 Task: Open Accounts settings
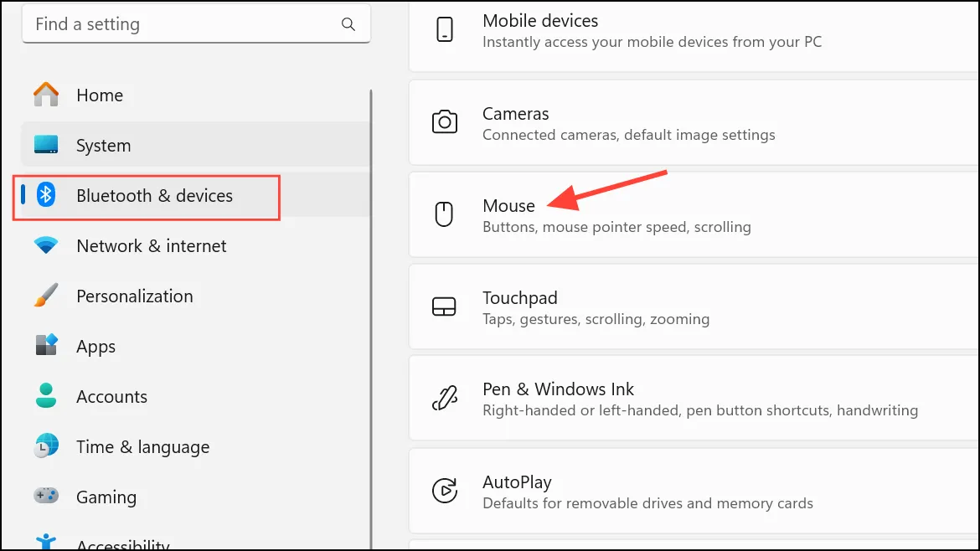point(196,397)
